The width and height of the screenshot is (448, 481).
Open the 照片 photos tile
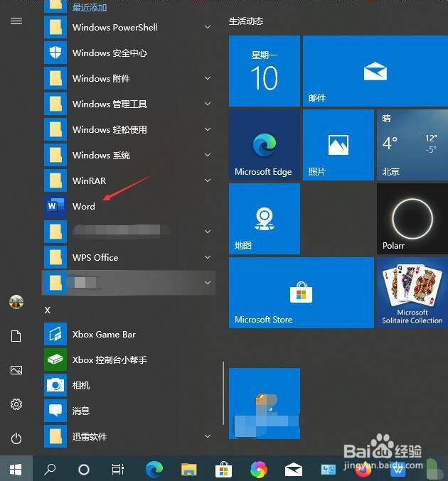coord(338,145)
